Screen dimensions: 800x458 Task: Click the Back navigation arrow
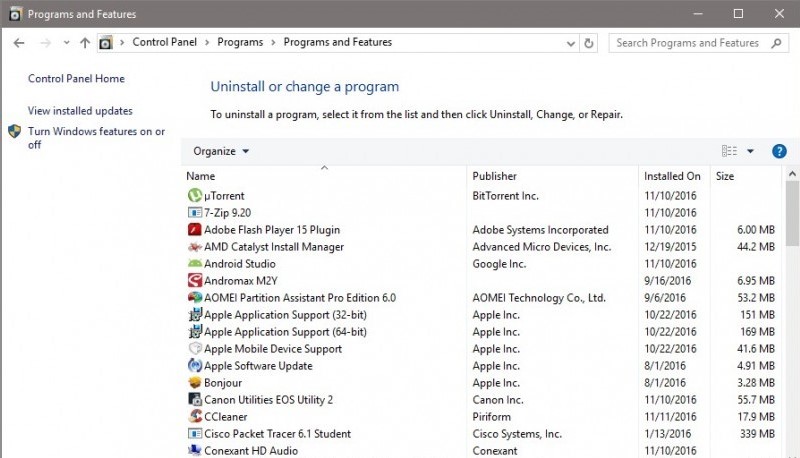(19, 43)
